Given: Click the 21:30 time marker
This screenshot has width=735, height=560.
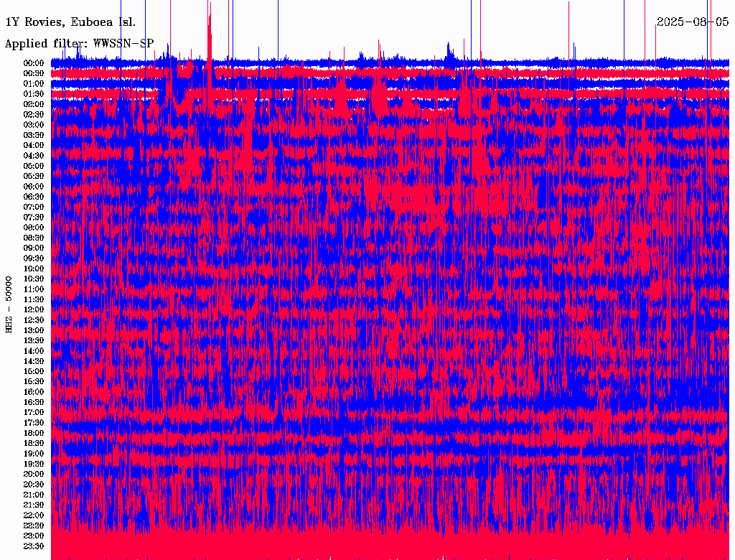Looking at the screenshot, I should tap(33, 505).
